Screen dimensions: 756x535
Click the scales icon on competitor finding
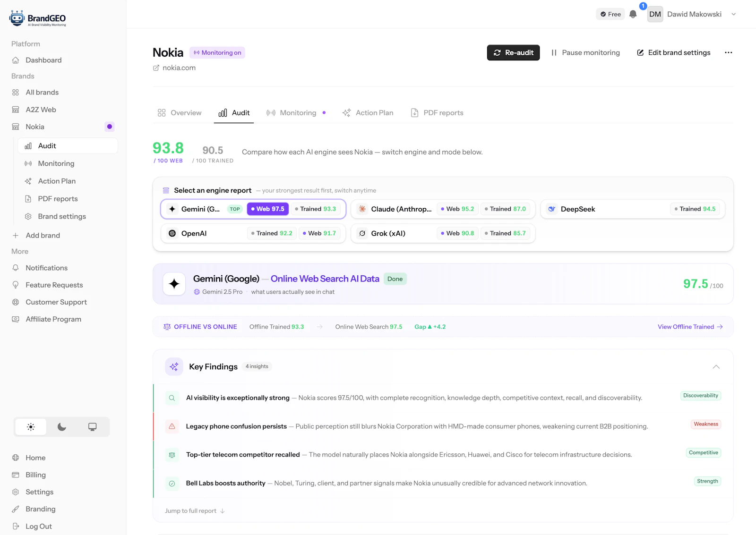tap(172, 455)
